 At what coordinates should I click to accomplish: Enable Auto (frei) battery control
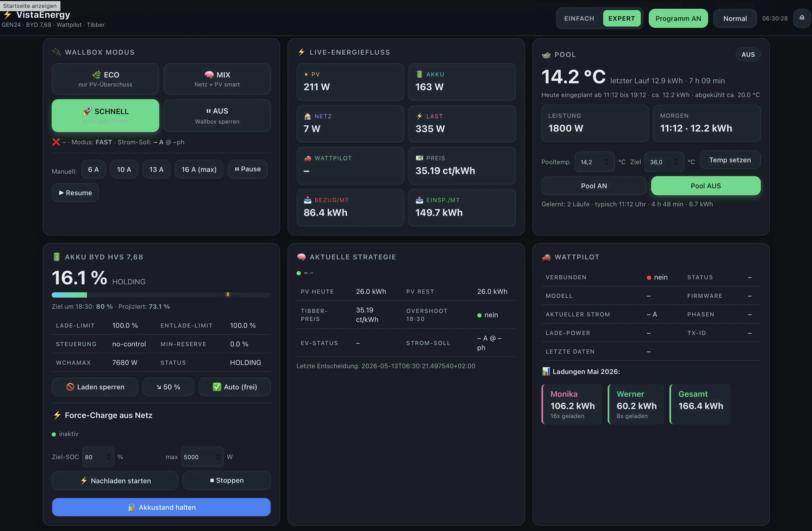click(235, 386)
